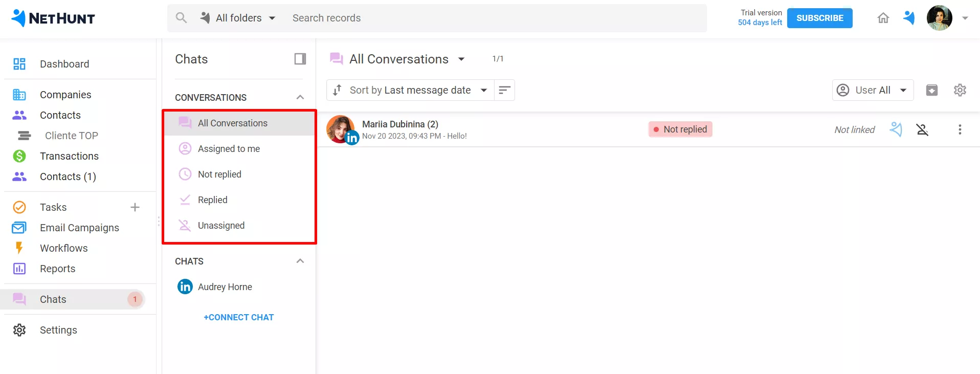Open the user profile avatar
The width and height of the screenshot is (980, 374).
940,18
